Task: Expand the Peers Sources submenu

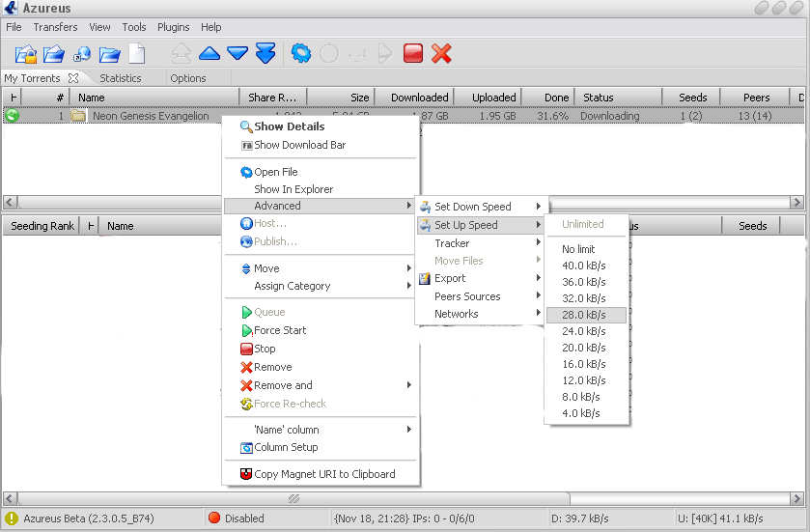Action: click(x=481, y=296)
